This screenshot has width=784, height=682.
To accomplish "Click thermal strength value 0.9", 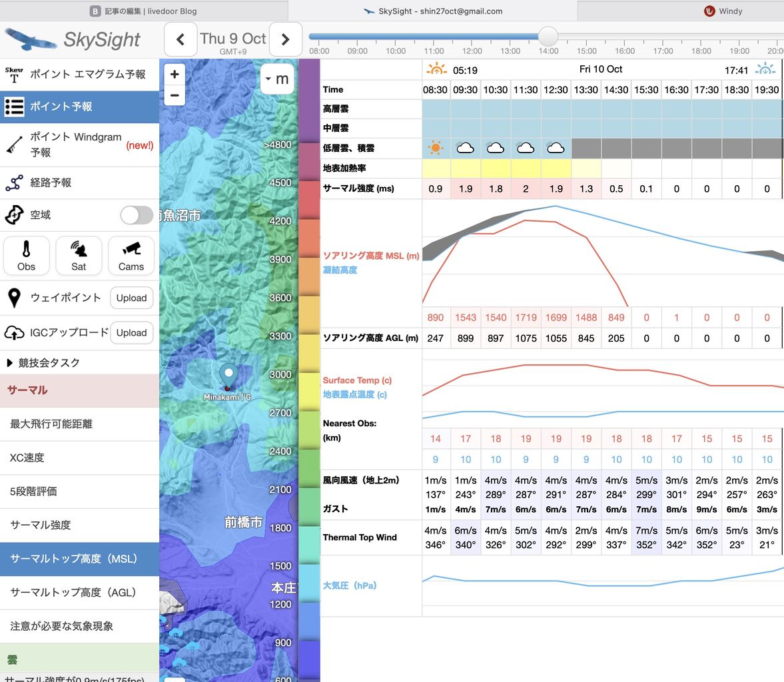I will tap(436, 189).
